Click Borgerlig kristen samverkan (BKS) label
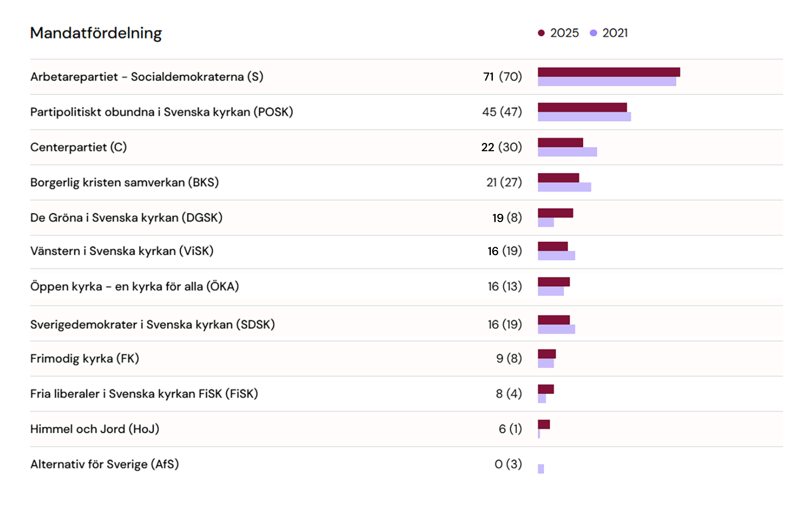 click(124, 183)
